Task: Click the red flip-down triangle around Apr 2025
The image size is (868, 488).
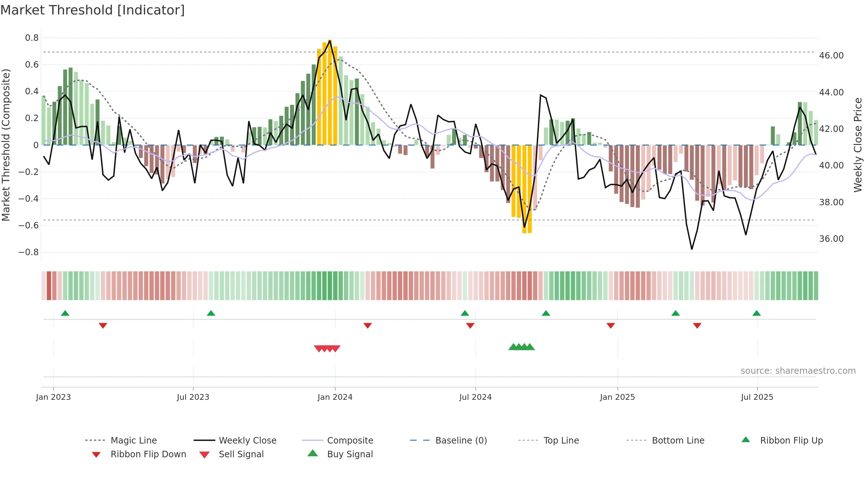Action: coord(697,326)
